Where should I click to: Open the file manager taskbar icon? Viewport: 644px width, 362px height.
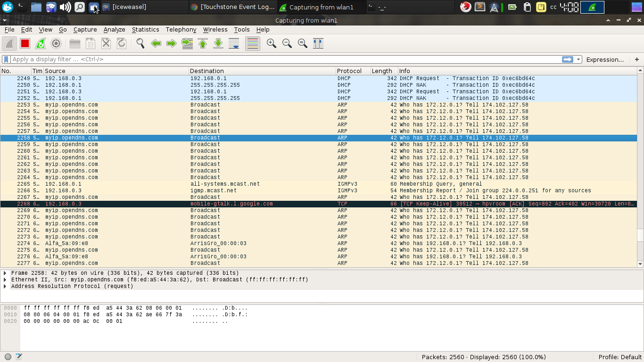coord(36,7)
